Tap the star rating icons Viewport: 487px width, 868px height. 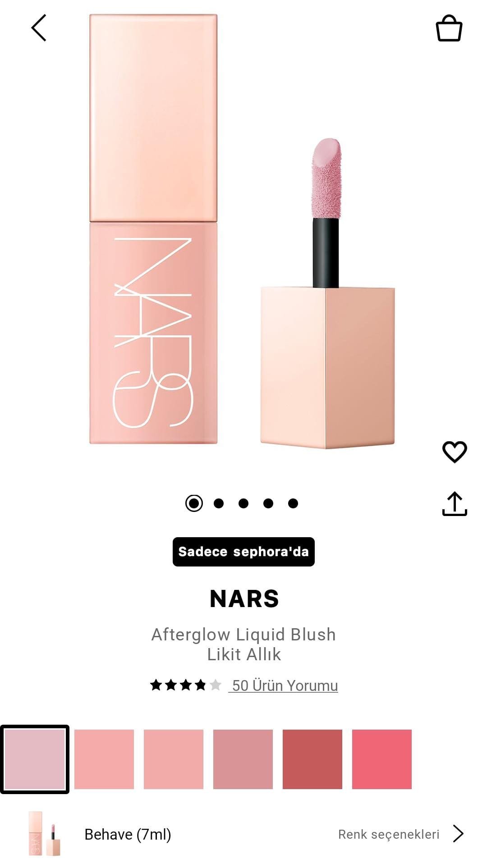186,685
